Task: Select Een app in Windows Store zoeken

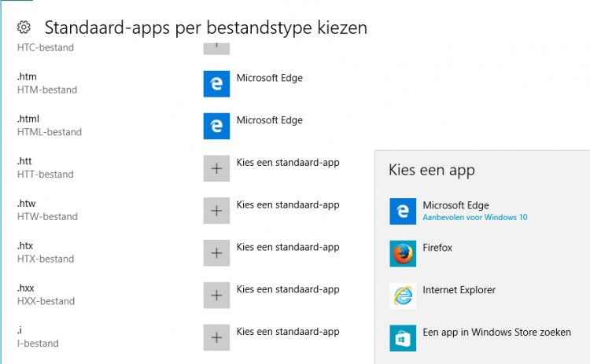Action: pos(496,333)
